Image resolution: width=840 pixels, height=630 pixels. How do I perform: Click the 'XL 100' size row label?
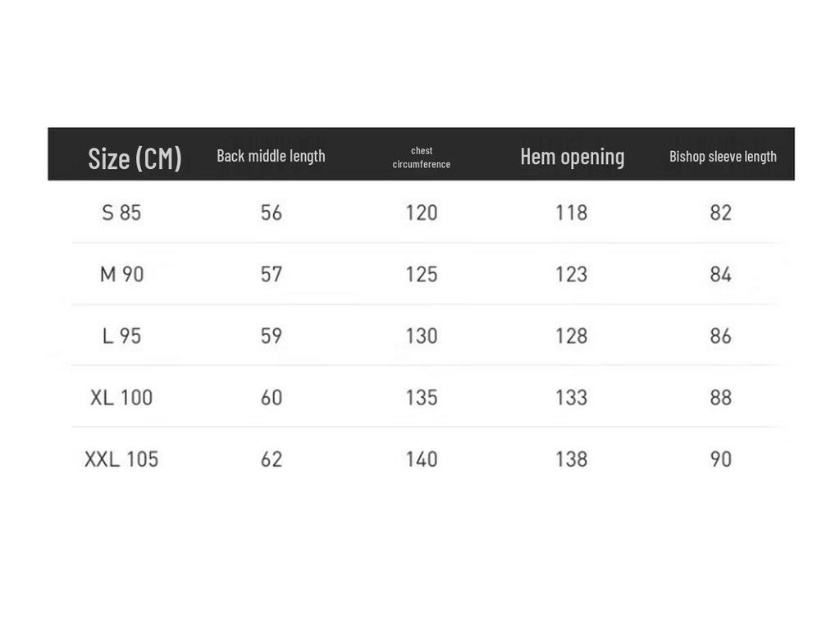(121, 397)
